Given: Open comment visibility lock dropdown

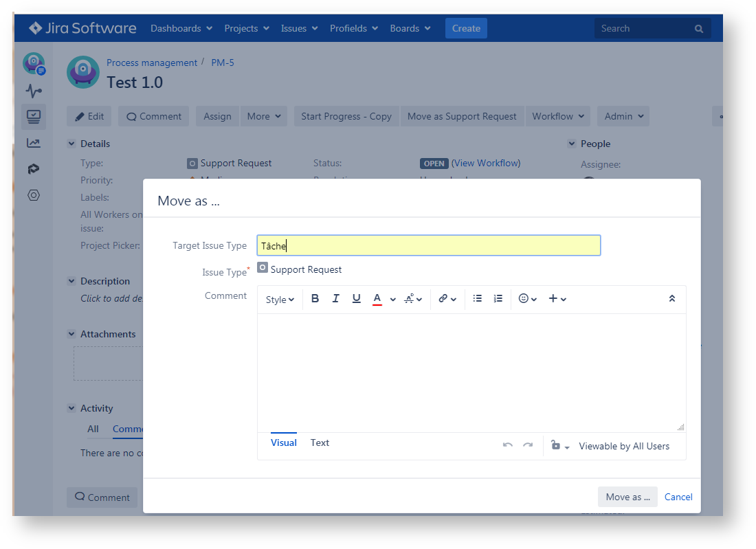Looking at the screenshot, I should [x=560, y=446].
